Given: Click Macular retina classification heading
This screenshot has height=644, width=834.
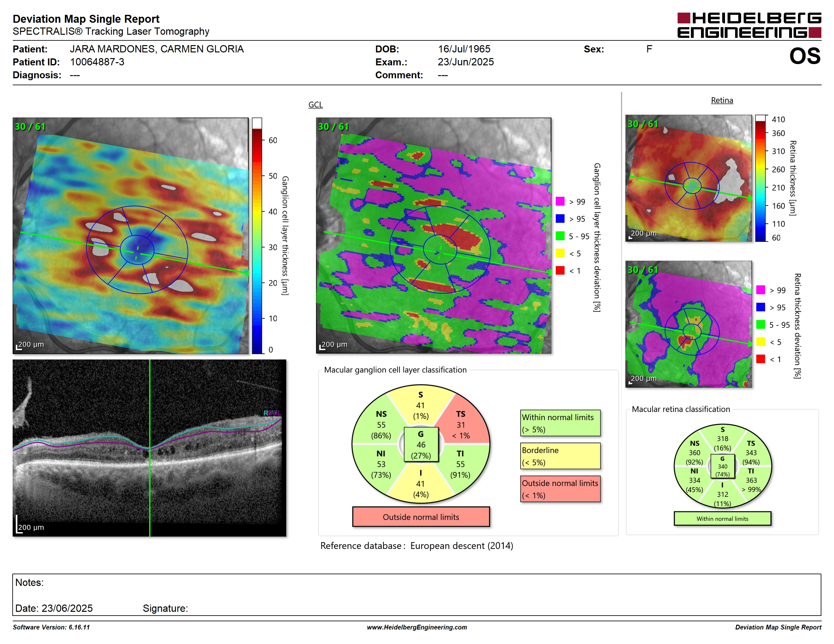Looking at the screenshot, I should click(680, 409).
